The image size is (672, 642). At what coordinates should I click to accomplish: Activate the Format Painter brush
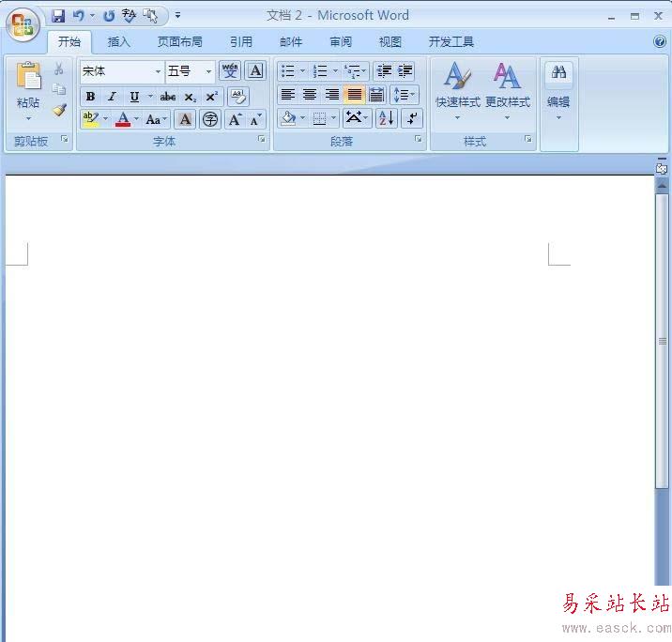tap(59, 110)
